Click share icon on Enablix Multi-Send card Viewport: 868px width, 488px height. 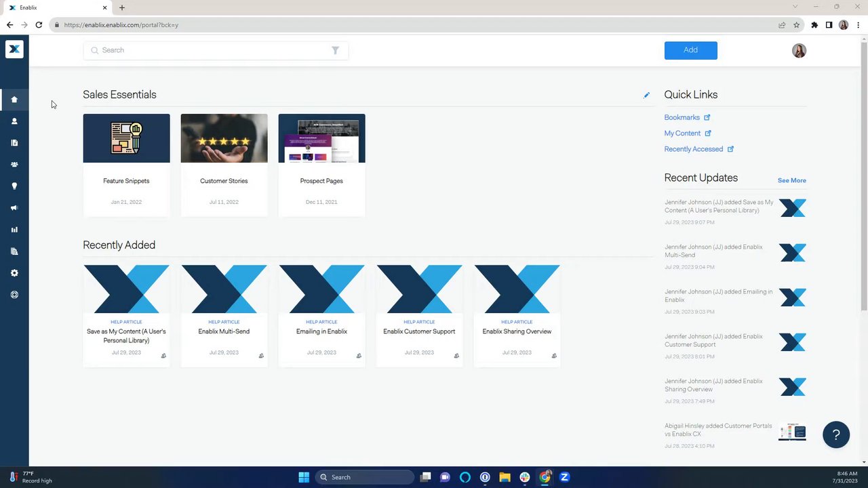pyautogui.click(x=261, y=356)
